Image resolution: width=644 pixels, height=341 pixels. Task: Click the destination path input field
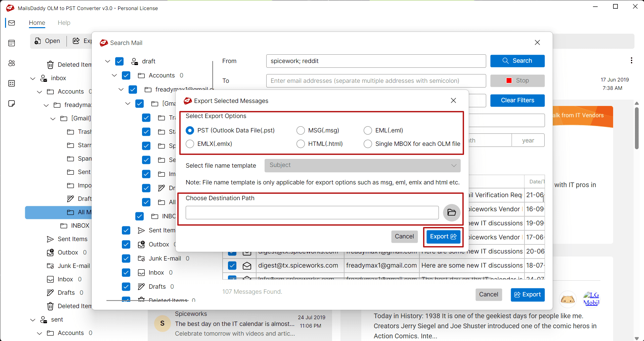coord(312,213)
